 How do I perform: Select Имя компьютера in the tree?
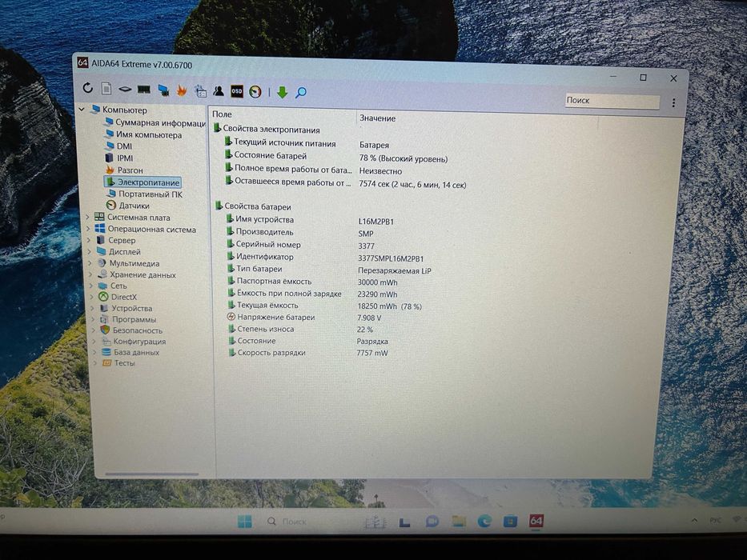[x=143, y=134]
